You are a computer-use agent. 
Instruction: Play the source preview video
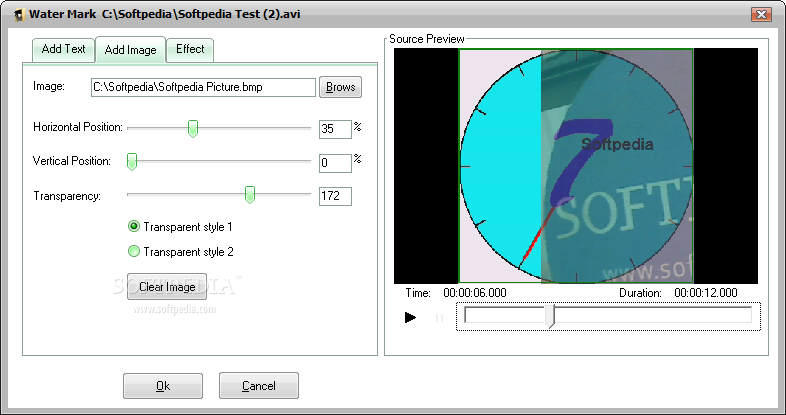[x=411, y=317]
